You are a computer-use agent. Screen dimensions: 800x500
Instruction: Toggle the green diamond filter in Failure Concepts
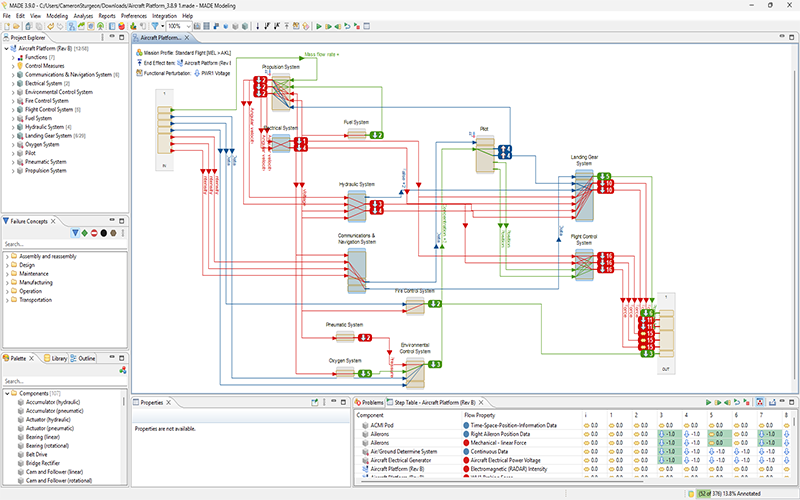tap(85, 233)
